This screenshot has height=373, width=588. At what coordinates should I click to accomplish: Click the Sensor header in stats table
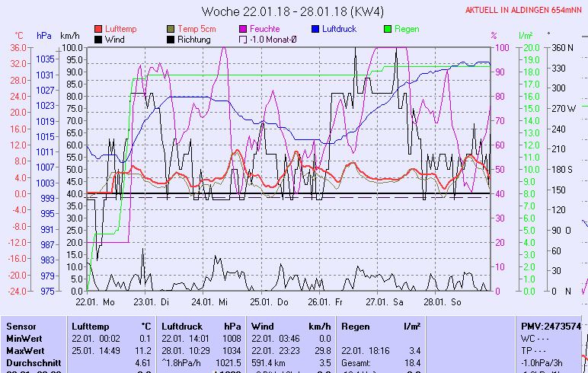click(21, 326)
